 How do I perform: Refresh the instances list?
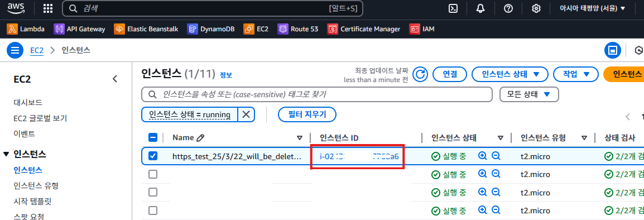tap(420, 74)
